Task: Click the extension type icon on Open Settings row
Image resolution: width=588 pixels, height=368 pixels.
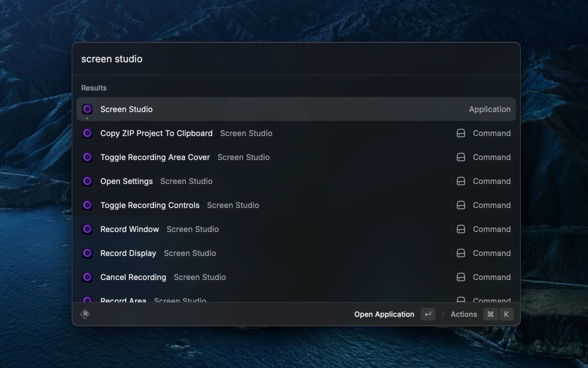Action: [461, 181]
